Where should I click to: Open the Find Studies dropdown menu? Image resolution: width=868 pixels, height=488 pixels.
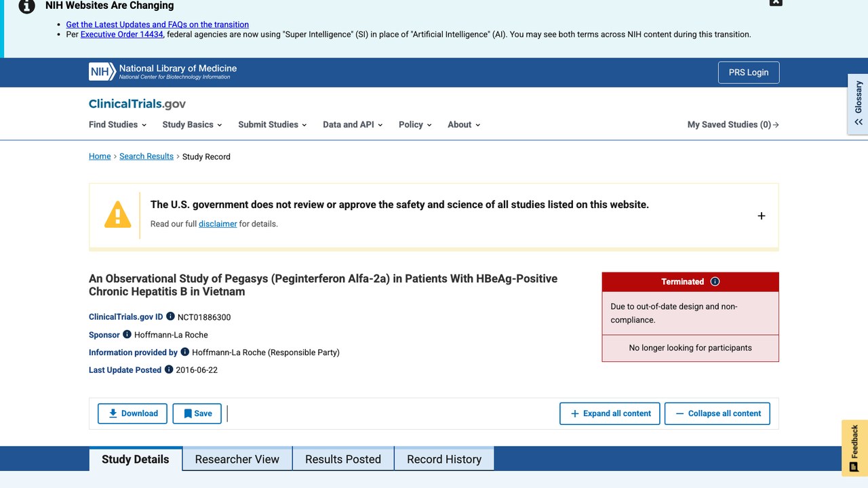(x=118, y=125)
